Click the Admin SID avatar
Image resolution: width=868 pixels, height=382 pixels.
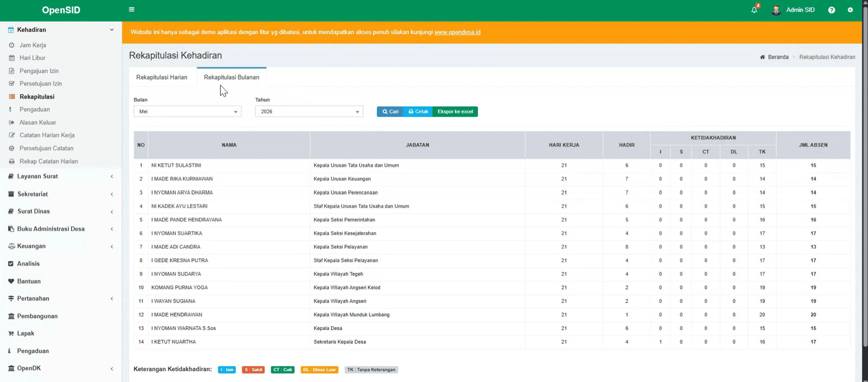click(776, 10)
